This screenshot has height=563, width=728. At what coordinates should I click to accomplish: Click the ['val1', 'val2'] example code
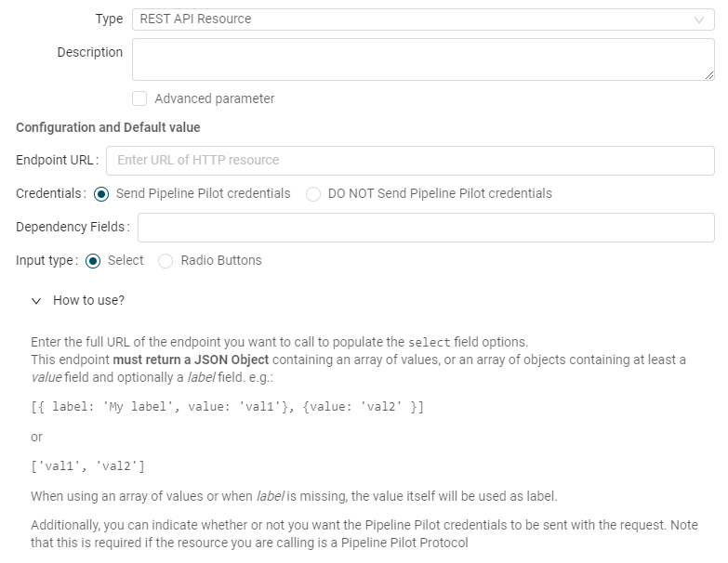87,466
